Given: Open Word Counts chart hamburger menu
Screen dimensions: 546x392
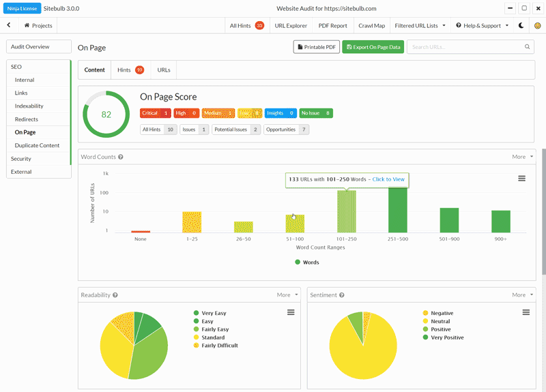Looking at the screenshot, I should coord(521,178).
